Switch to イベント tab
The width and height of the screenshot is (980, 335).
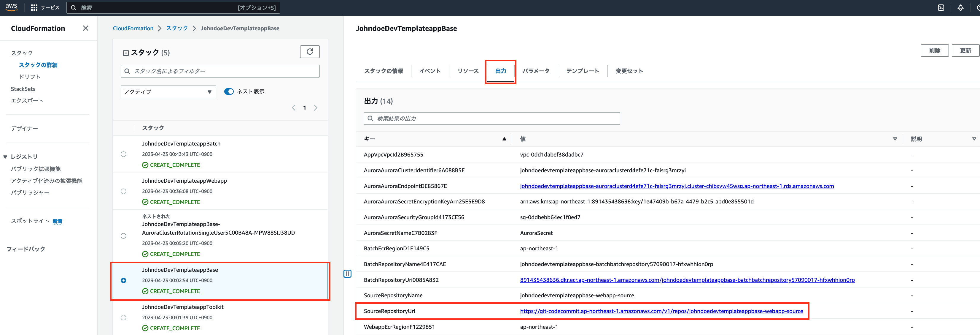(x=430, y=71)
